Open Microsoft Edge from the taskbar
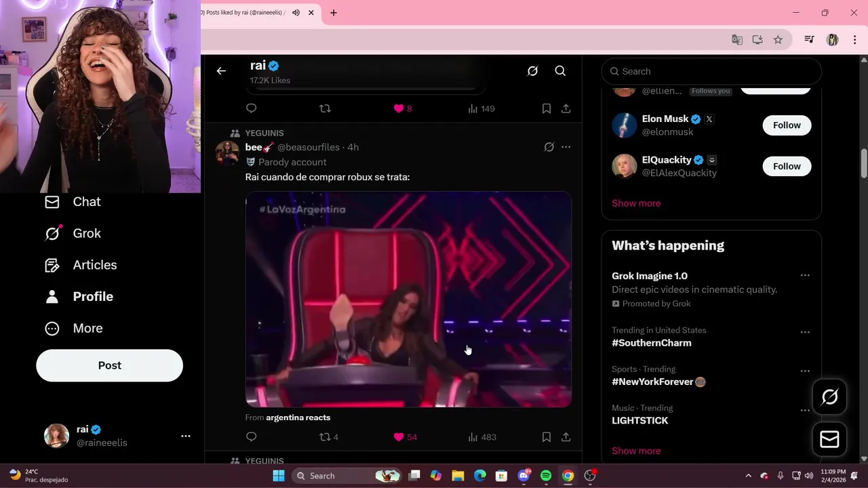This screenshot has height=488, width=868. [479, 476]
